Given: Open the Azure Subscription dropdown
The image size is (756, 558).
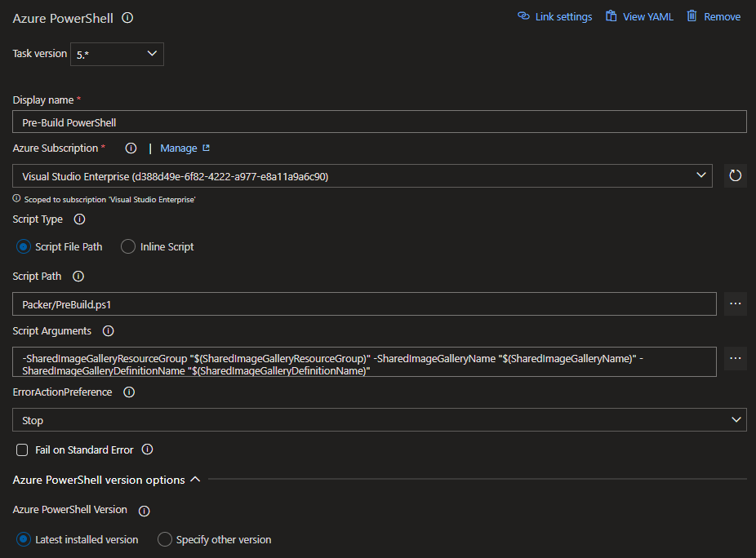Looking at the screenshot, I should (x=362, y=176).
